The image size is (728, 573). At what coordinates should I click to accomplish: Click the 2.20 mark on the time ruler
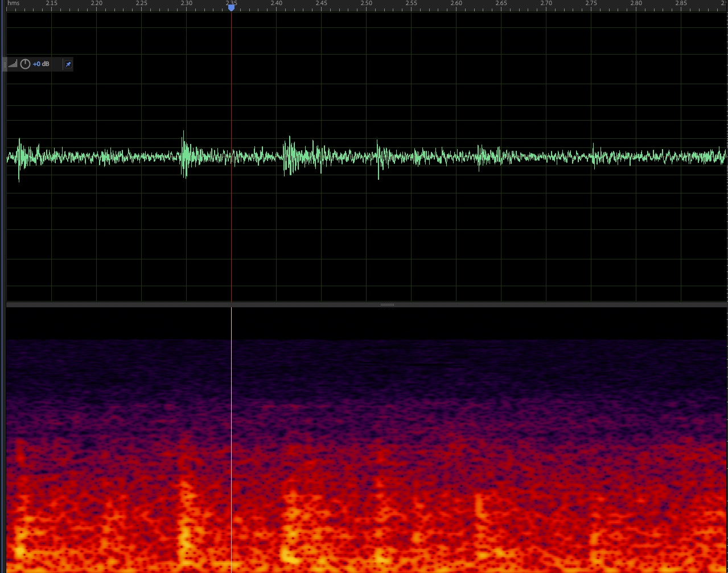97,3
